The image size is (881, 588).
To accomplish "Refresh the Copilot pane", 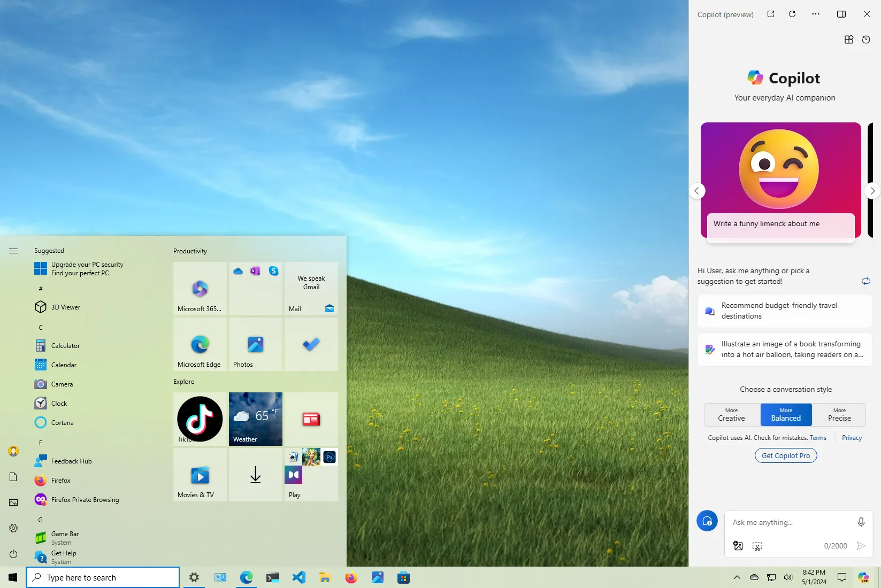I will click(792, 14).
